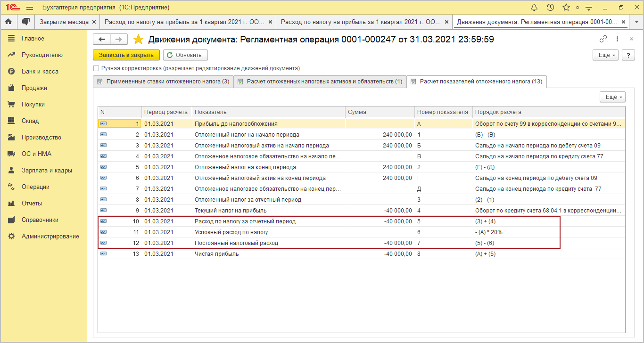
Task: Expand the top Еще dropdown button
Action: pos(605,55)
